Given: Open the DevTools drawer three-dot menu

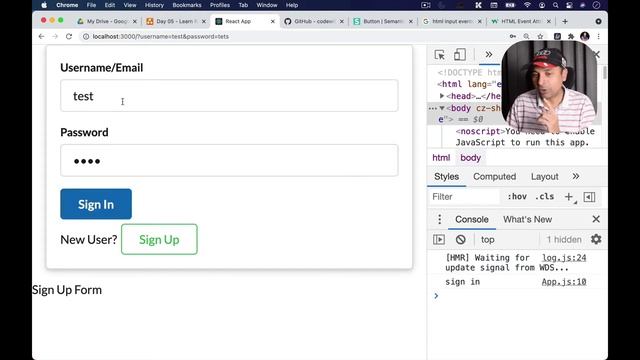Looking at the screenshot, I should tap(440, 220).
